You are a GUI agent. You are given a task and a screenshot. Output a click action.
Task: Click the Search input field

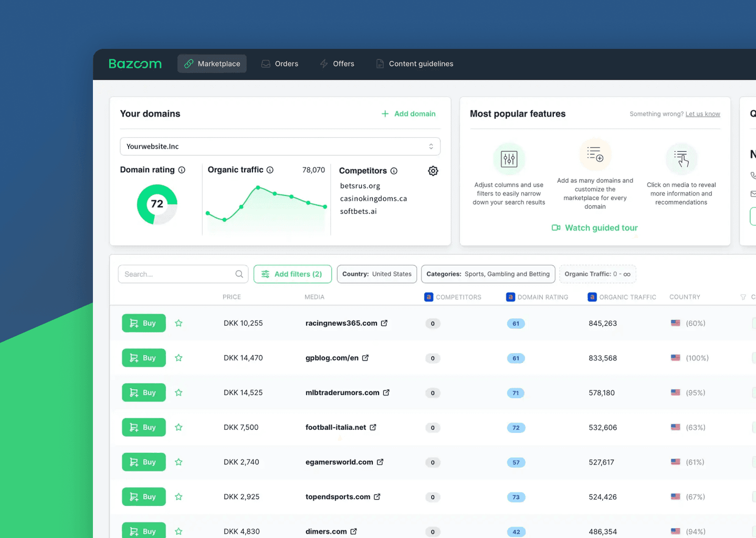(x=183, y=274)
